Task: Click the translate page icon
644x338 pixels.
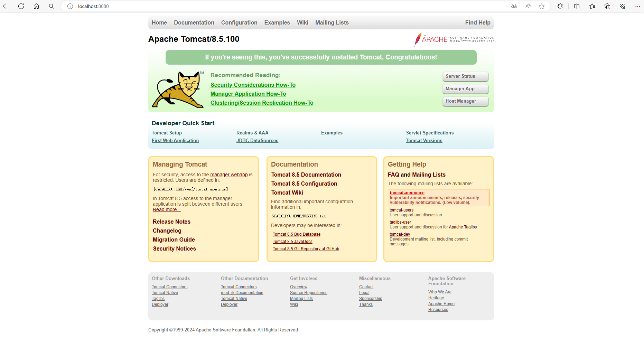Action: click(514, 6)
